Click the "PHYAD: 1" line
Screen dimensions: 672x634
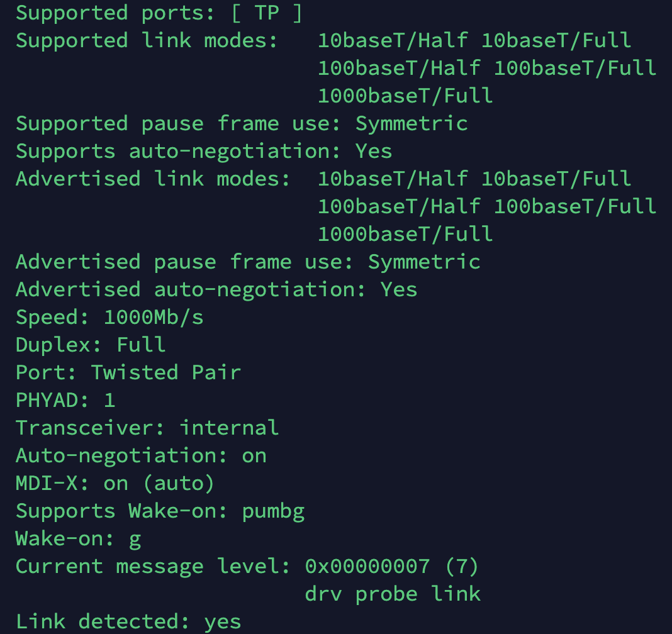[x=65, y=400]
